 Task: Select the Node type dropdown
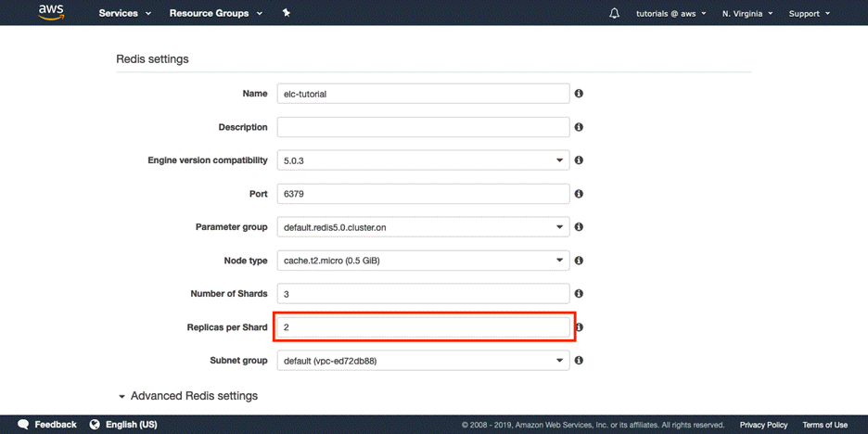tap(423, 261)
